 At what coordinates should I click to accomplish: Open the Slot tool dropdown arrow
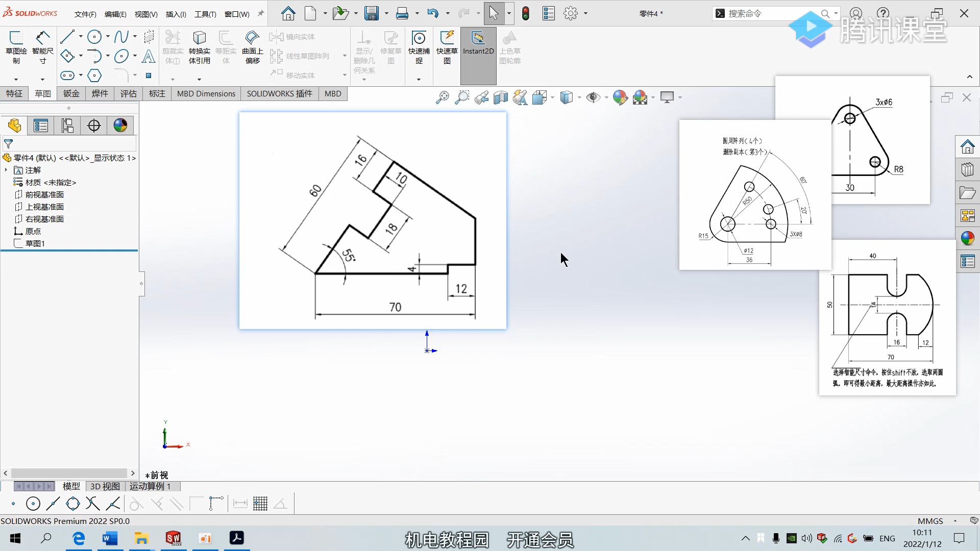point(81,76)
